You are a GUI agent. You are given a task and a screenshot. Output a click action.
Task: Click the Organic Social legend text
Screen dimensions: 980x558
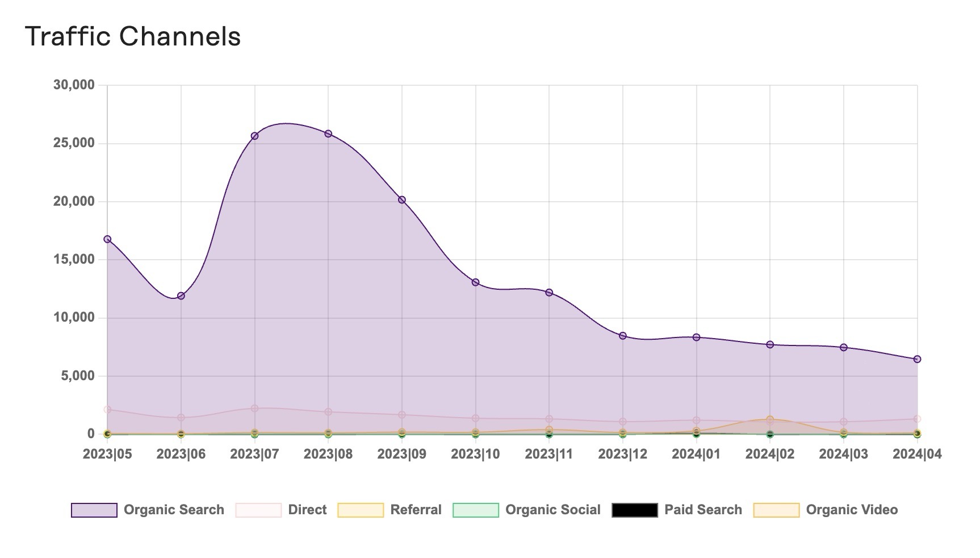click(x=552, y=510)
